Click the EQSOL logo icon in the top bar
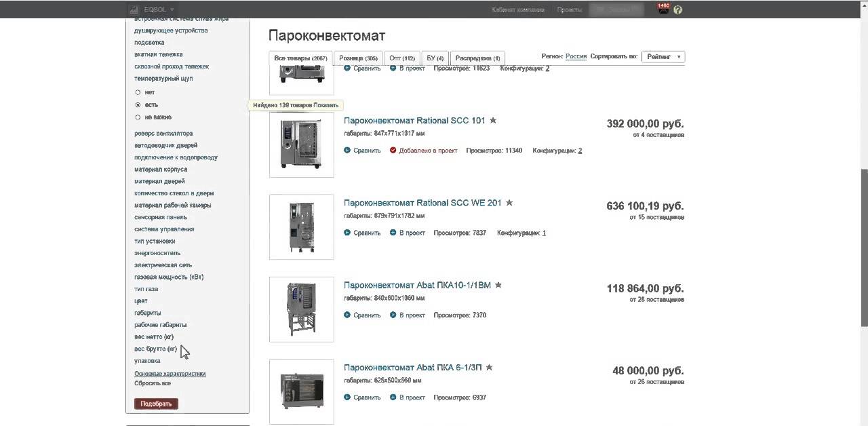Image resolution: width=868 pixels, height=426 pixels. [135, 9]
